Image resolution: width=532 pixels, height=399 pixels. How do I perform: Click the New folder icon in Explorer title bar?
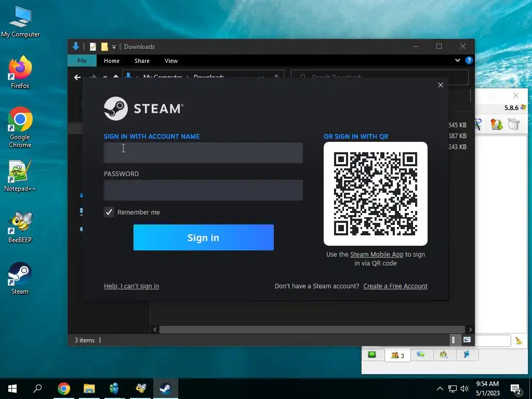point(104,46)
